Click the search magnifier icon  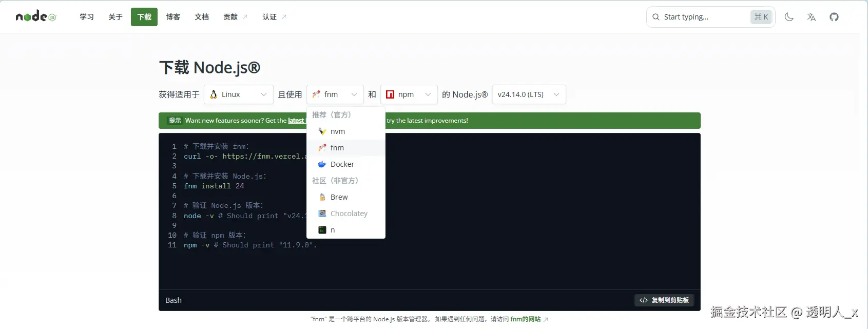pyautogui.click(x=656, y=17)
